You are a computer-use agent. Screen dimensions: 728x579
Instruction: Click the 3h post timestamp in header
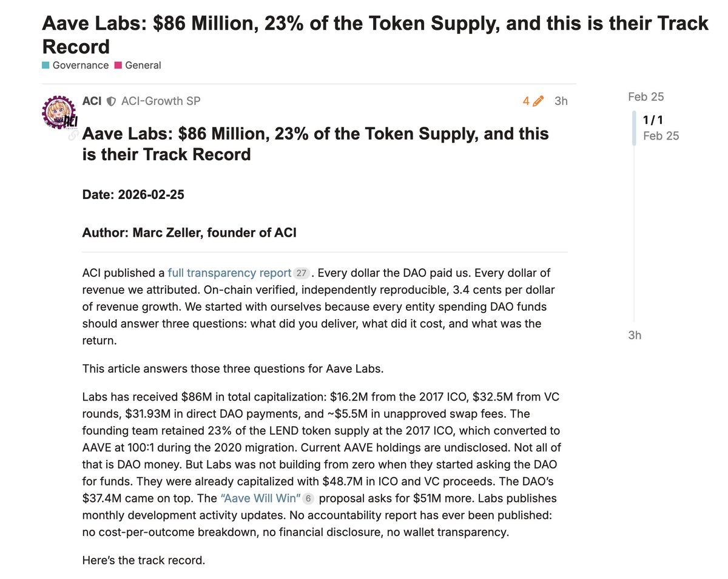(561, 101)
